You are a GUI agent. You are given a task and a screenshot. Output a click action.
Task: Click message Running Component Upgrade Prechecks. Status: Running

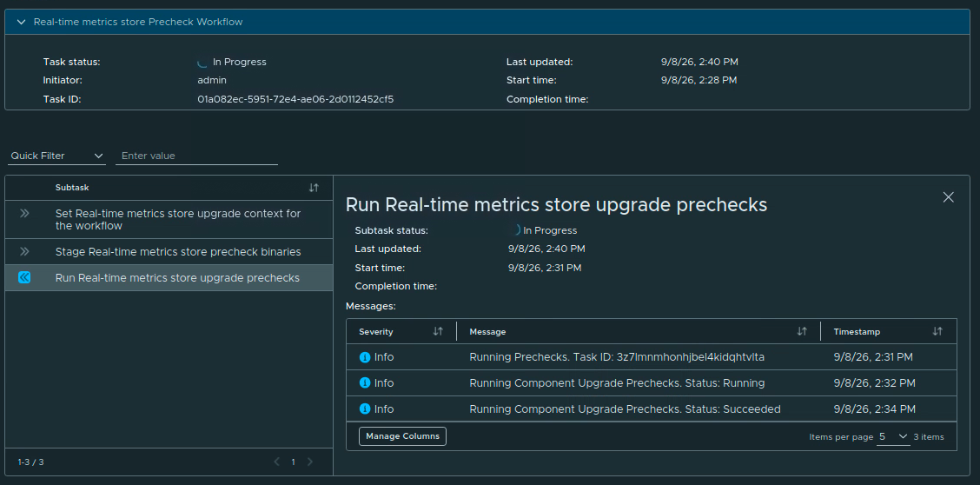(x=617, y=382)
